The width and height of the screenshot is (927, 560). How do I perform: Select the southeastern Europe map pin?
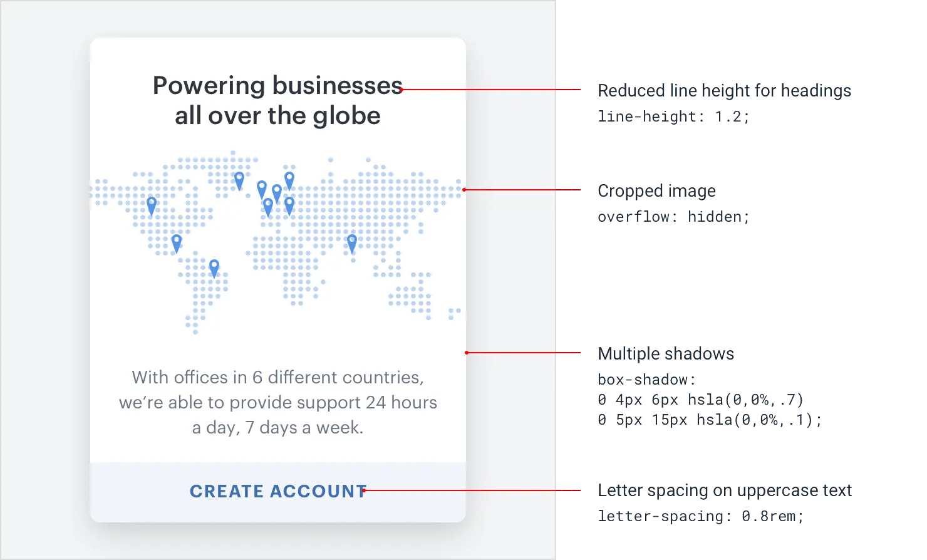289,204
